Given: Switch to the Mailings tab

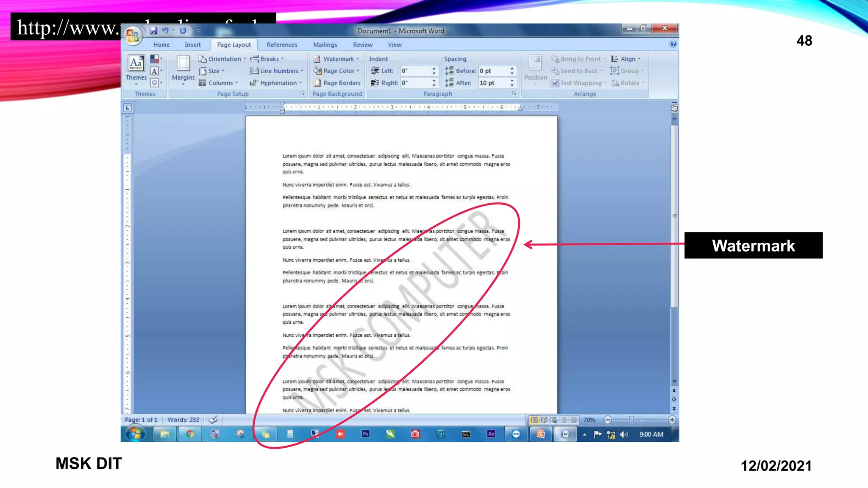Looking at the screenshot, I should (325, 45).
